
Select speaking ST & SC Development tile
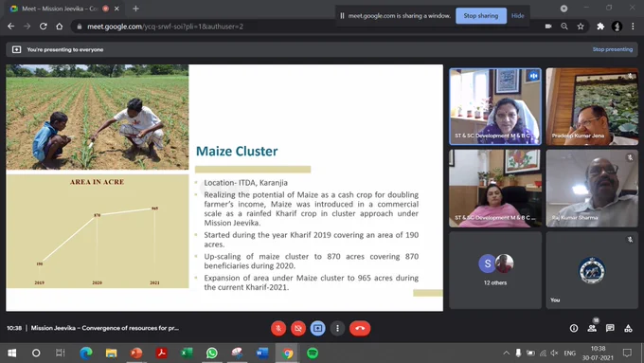[x=495, y=106]
